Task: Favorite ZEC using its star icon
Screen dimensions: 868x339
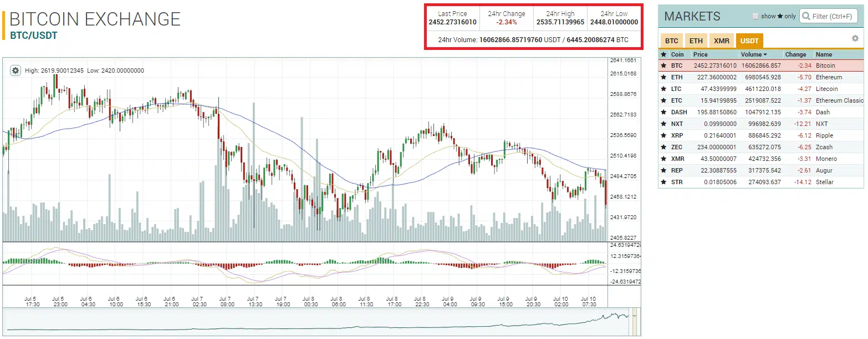Action: click(663, 147)
